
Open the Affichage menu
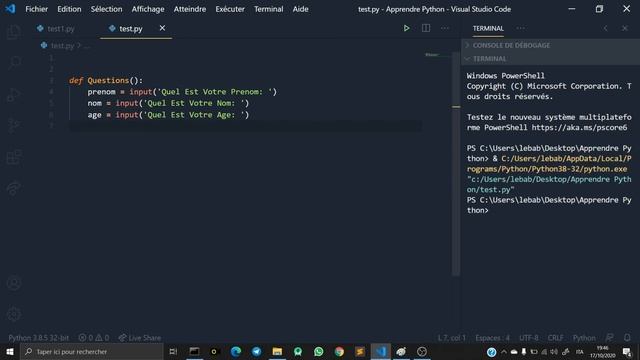[x=148, y=9]
